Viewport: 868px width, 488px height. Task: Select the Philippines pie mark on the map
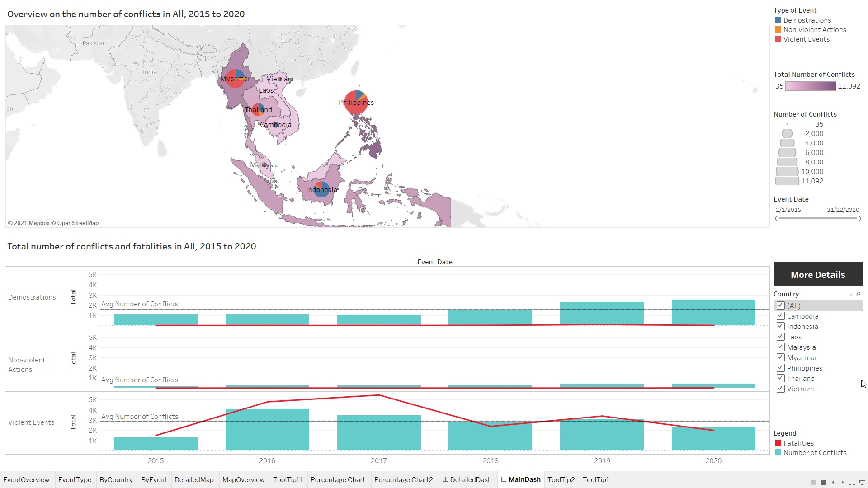tap(356, 102)
